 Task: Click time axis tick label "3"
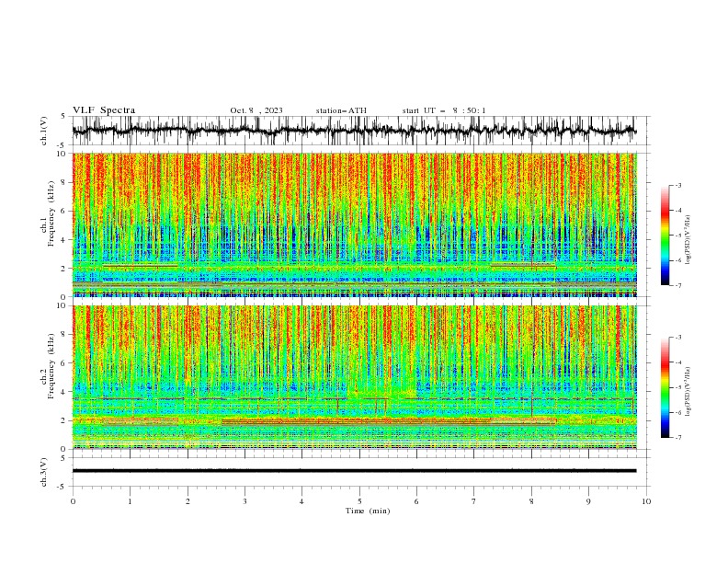click(245, 501)
